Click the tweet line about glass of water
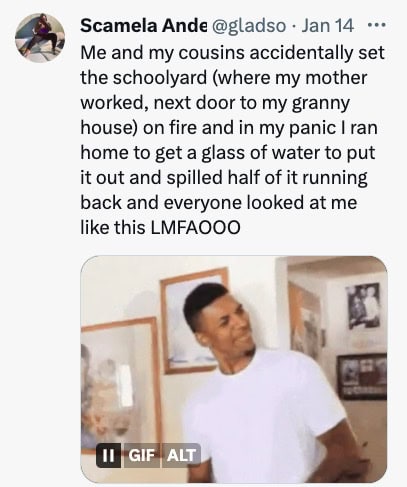407x487 pixels. click(x=228, y=153)
